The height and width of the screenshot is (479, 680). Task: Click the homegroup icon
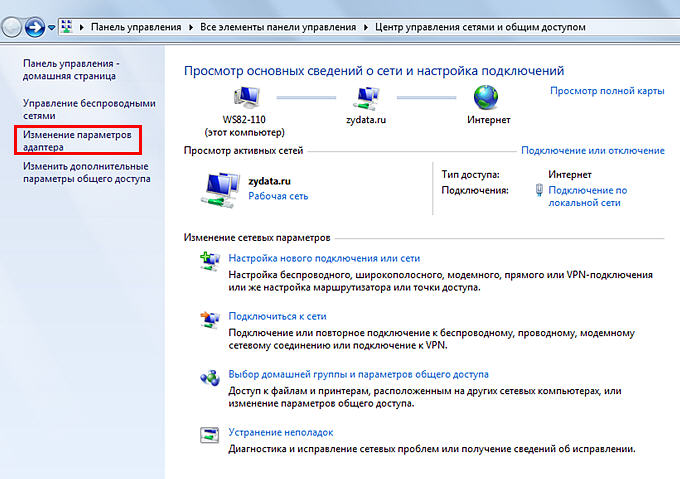click(x=210, y=378)
